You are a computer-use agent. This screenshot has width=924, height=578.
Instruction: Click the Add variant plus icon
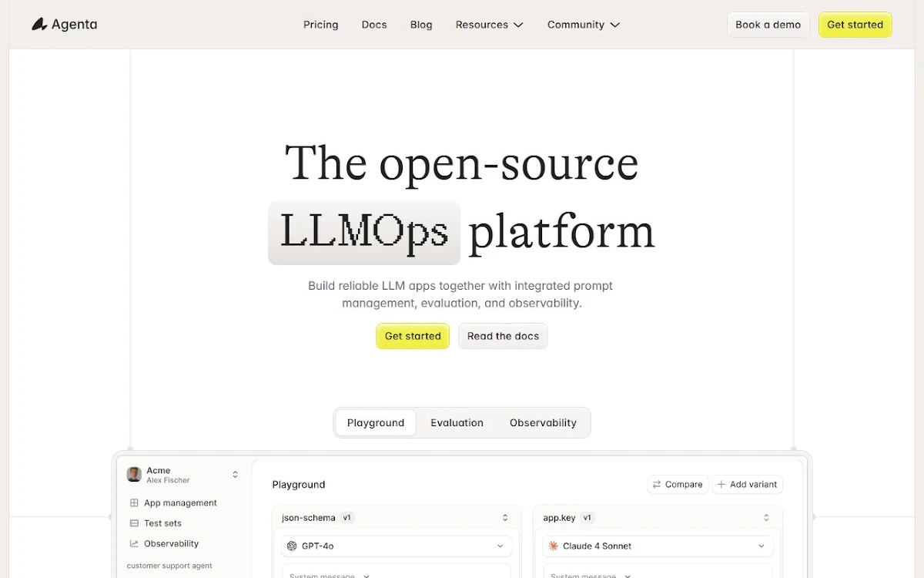point(721,485)
